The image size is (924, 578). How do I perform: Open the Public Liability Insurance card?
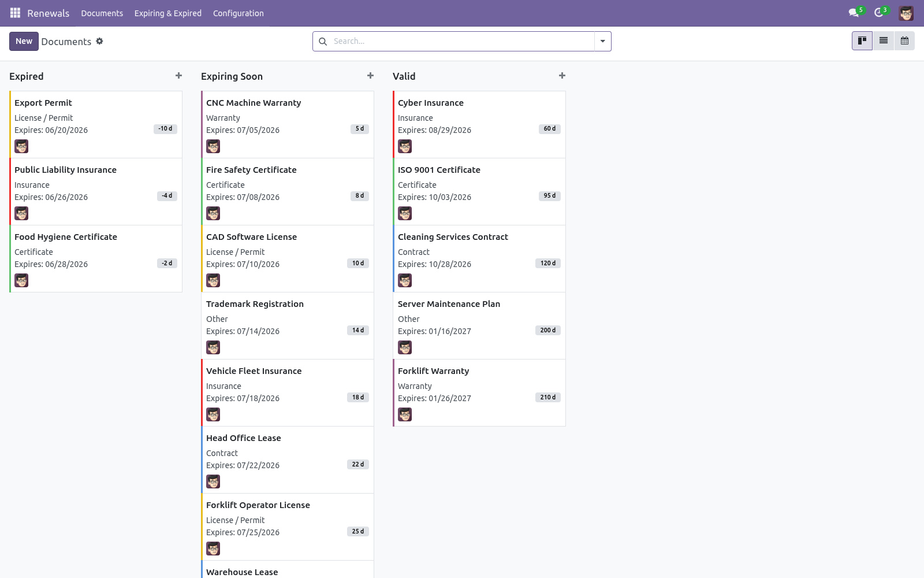coord(96,192)
